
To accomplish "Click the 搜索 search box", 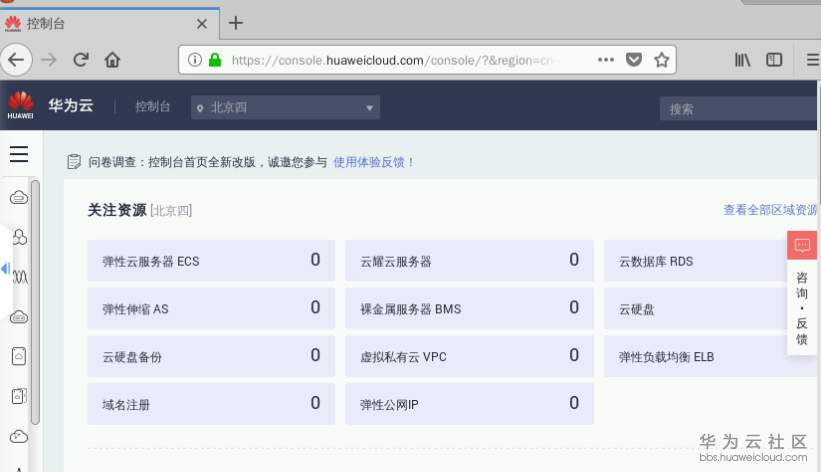I will point(737,109).
